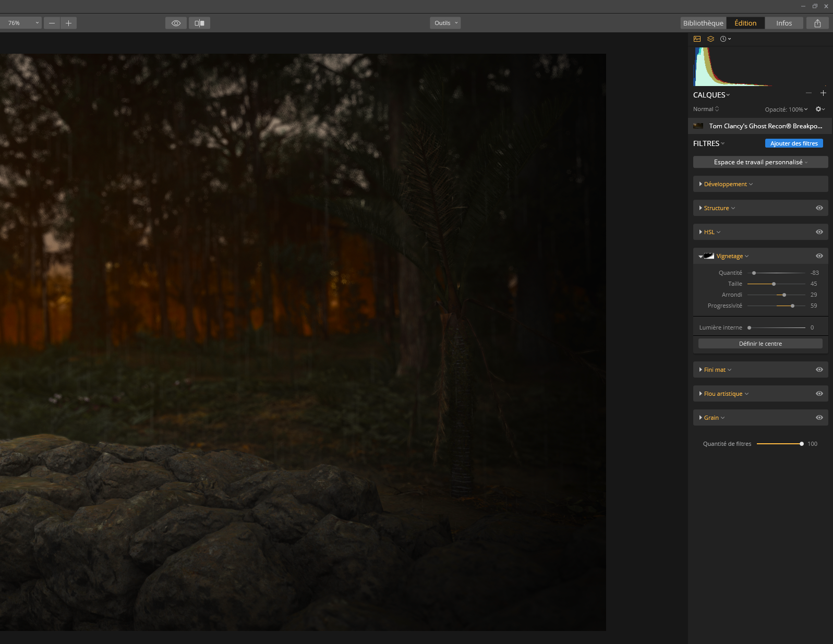Click the histogram graph
This screenshot has height=644, width=833.
[x=760, y=67]
